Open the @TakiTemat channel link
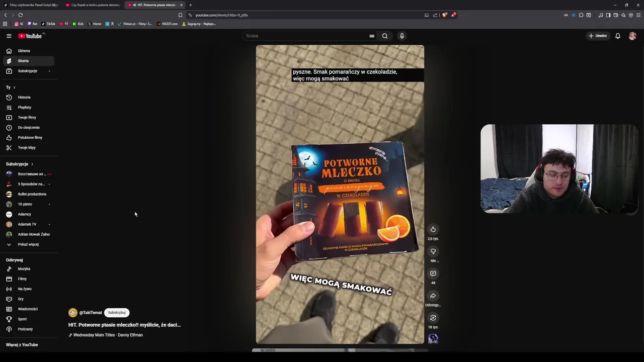644x362 pixels. pos(91,313)
